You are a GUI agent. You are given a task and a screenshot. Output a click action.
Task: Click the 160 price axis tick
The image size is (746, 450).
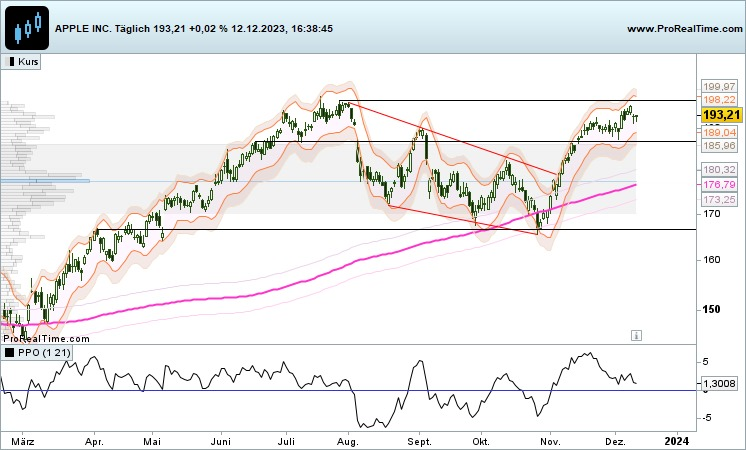click(711, 260)
